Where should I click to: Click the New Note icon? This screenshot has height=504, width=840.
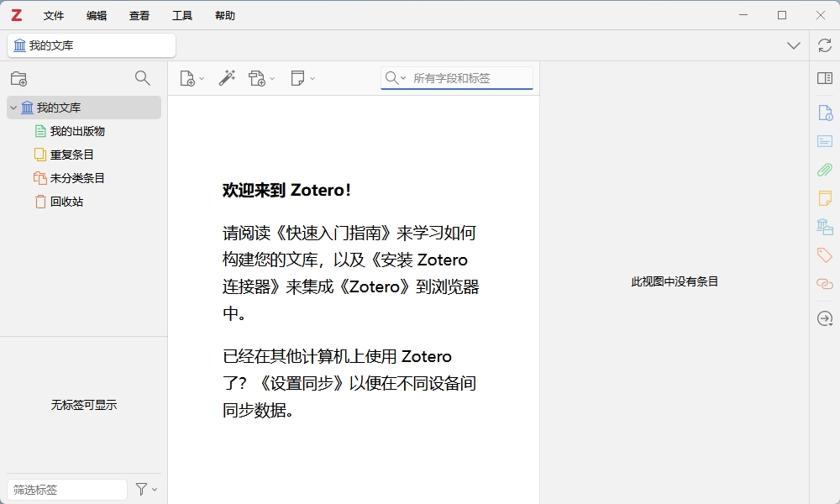298,77
